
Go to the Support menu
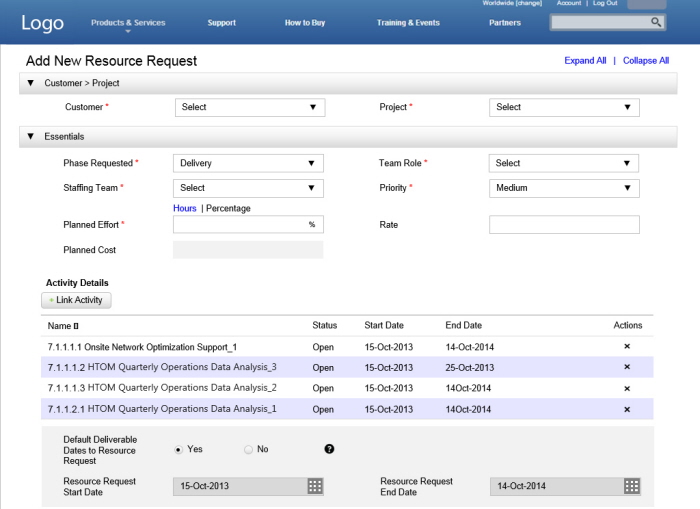click(x=221, y=23)
